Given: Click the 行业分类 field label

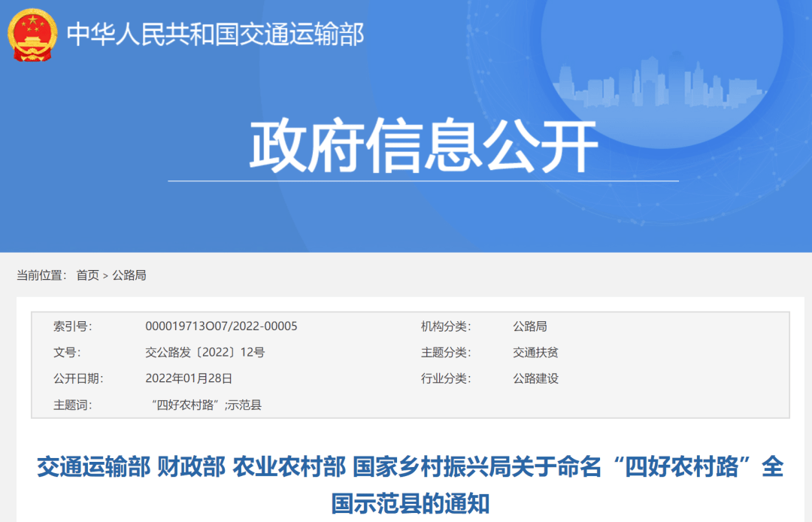Looking at the screenshot, I should 446,378.
